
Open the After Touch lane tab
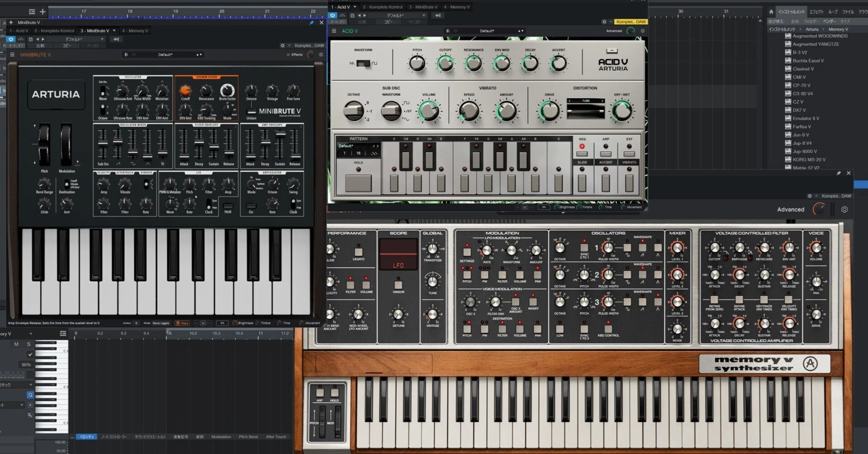click(x=276, y=437)
